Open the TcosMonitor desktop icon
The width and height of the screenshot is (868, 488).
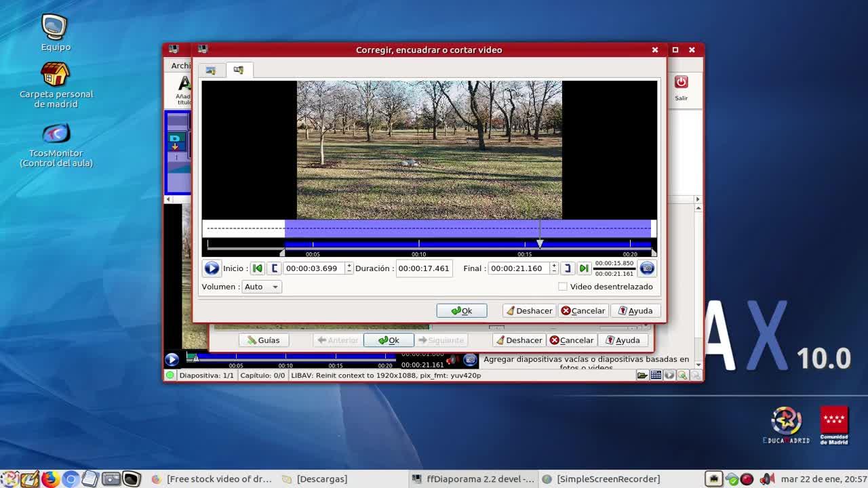[56, 145]
